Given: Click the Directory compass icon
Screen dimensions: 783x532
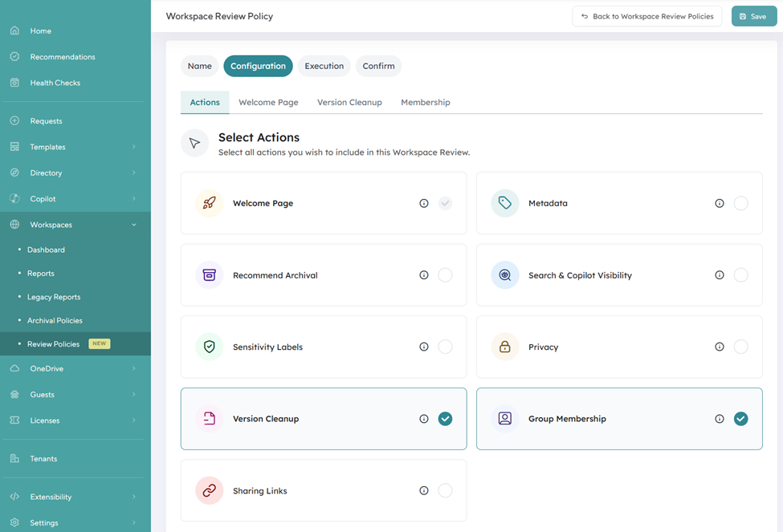Looking at the screenshot, I should 14,173.
